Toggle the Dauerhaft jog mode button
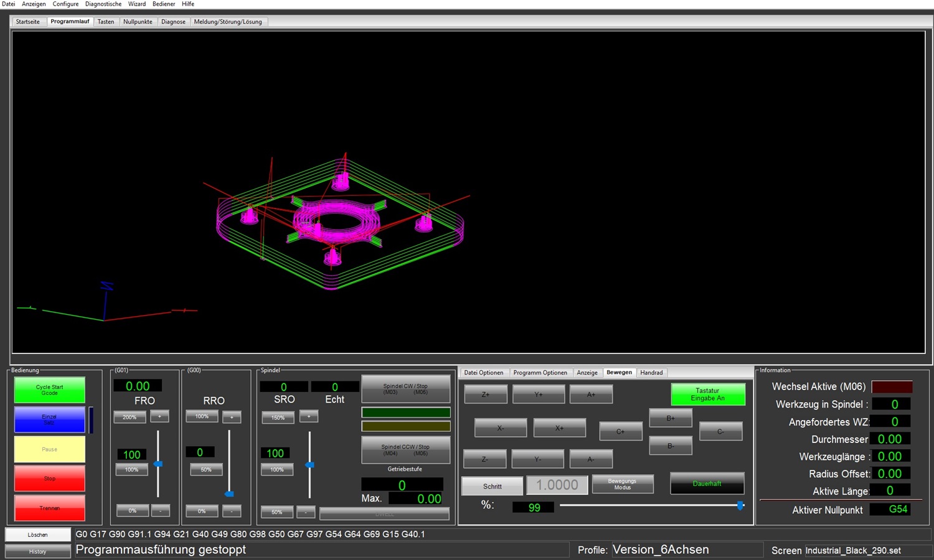The image size is (934, 560). click(707, 483)
